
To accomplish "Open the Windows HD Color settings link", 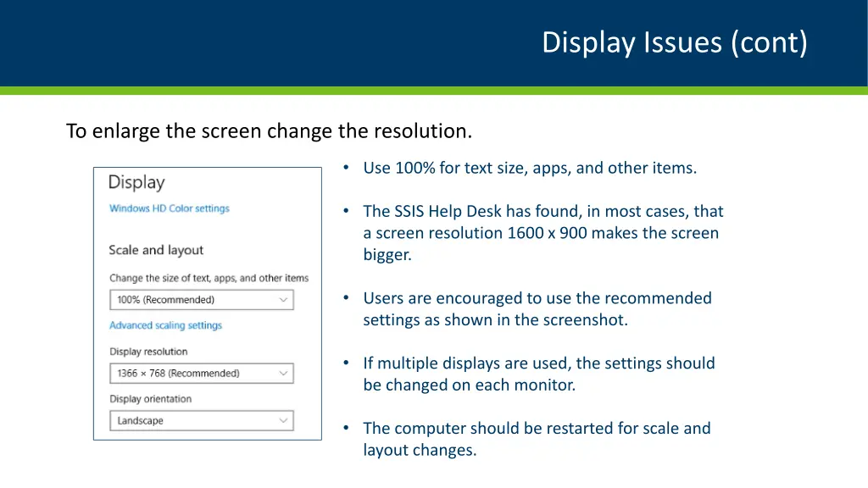I will point(169,208).
